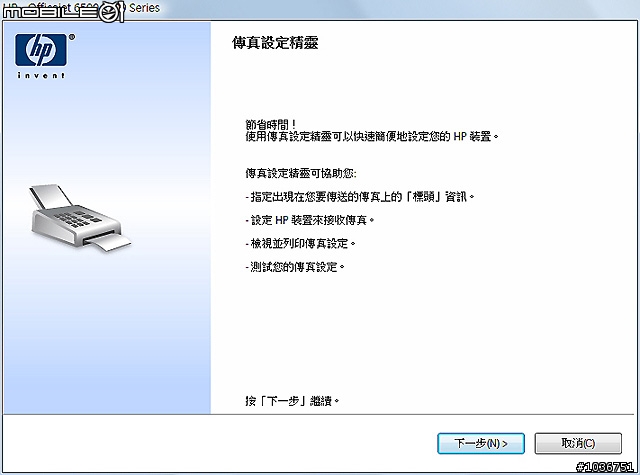This screenshot has width=640, height=475.
Task: Click the fax machine illustration
Action: pyautogui.click(x=81, y=218)
